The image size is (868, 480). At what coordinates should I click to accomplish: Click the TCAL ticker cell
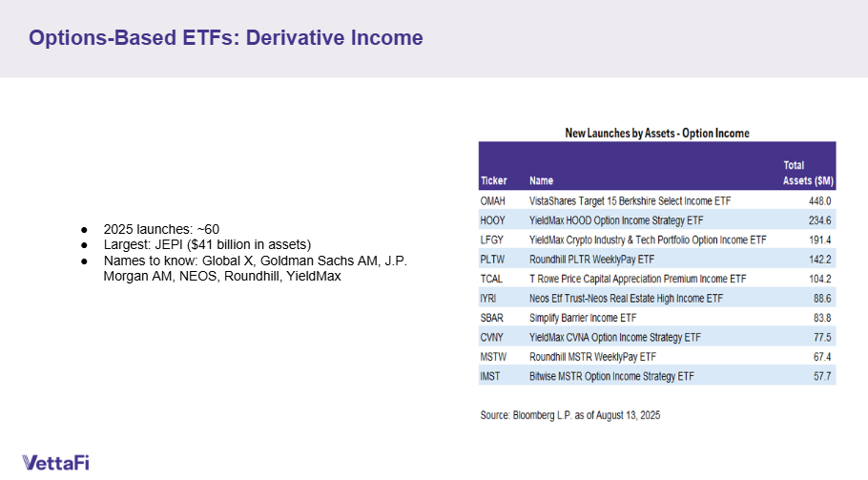point(491,279)
